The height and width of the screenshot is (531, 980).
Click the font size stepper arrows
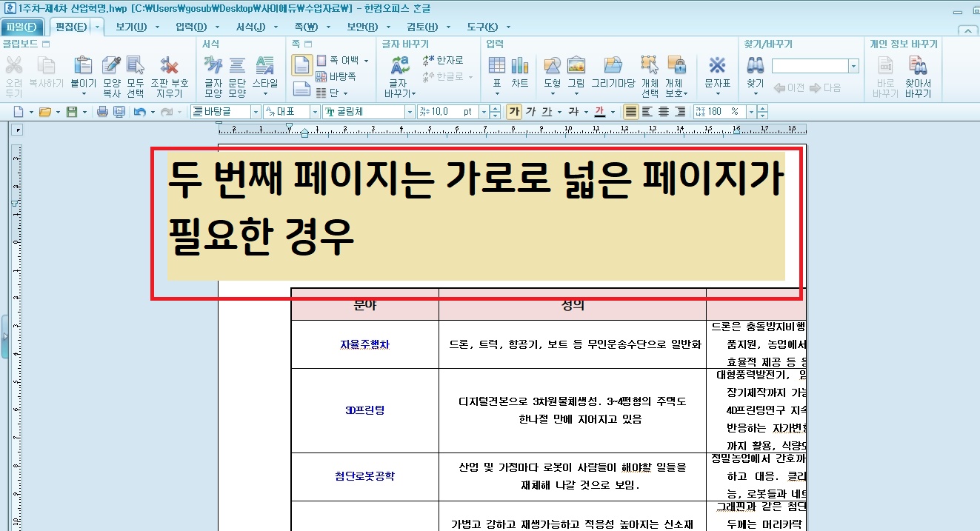[495, 112]
